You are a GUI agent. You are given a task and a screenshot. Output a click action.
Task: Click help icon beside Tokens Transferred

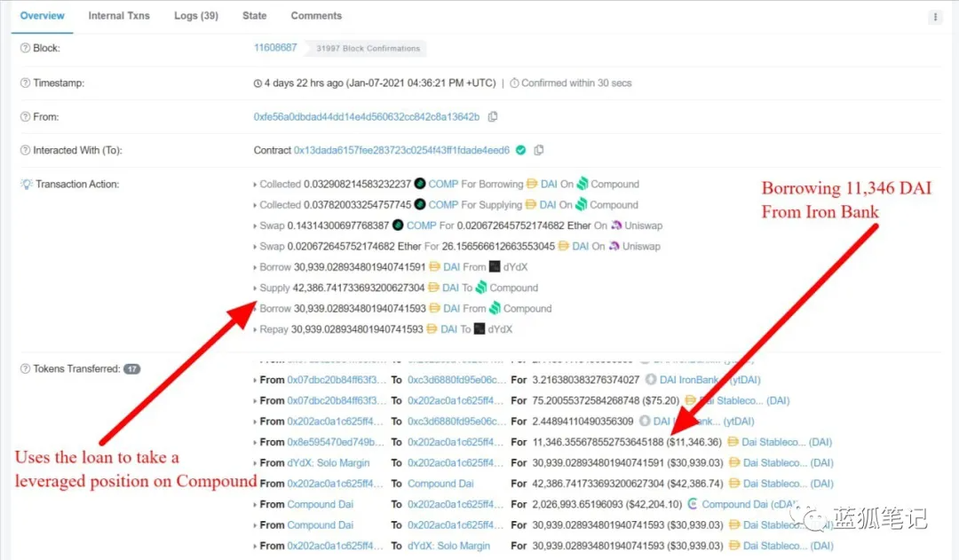[25, 369]
